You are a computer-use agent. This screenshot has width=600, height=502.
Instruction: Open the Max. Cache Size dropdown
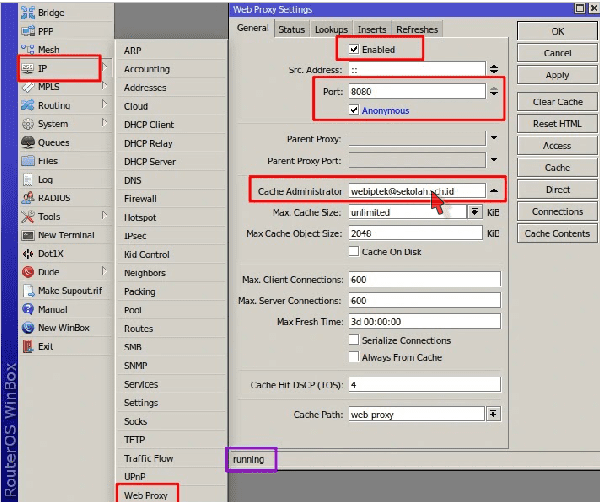click(475, 213)
